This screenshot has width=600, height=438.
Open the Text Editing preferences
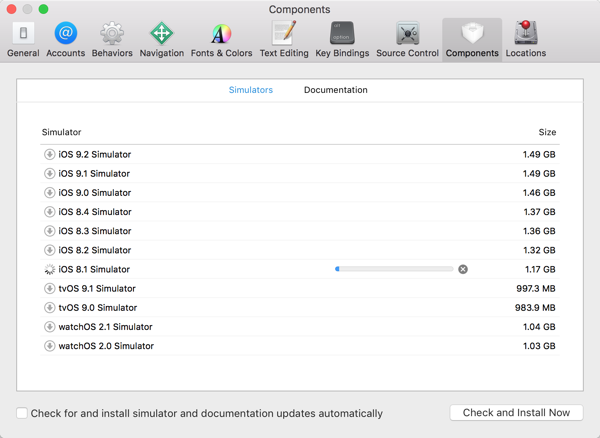284,40
